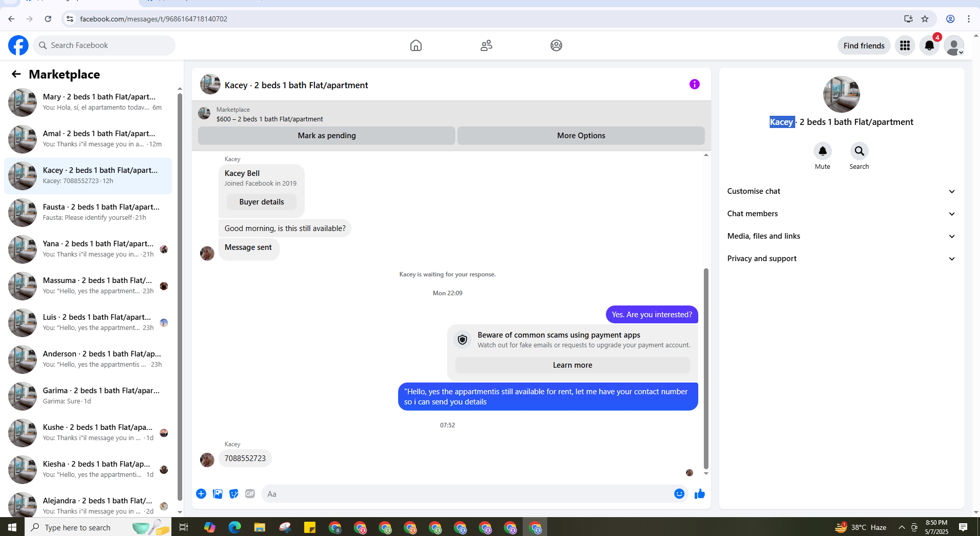Expand Chat members section
Image resolution: width=980 pixels, height=536 pixels.
(x=841, y=214)
